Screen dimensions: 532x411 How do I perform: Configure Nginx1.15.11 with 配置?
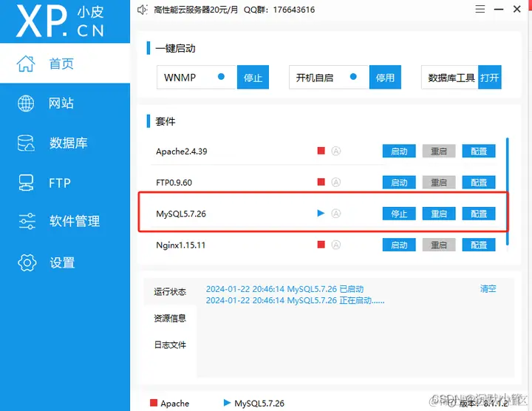click(x=479, y=245)
